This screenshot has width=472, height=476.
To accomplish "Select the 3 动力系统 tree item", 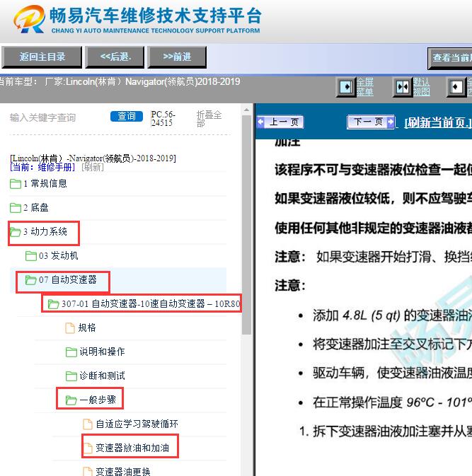I will pos(45,232).
